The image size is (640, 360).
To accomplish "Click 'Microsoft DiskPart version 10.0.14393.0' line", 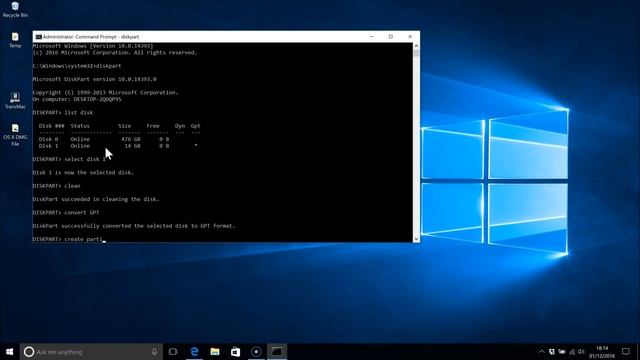I will point(94,79).
